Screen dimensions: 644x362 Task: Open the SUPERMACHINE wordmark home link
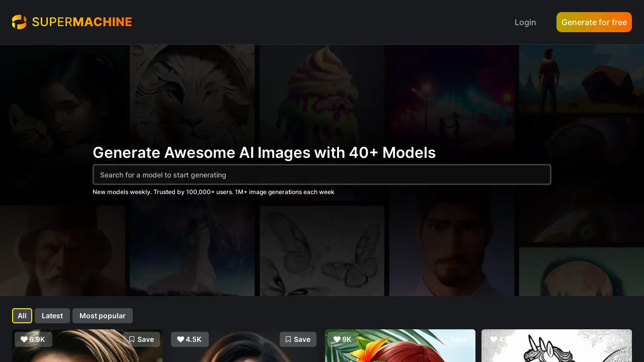82,22
